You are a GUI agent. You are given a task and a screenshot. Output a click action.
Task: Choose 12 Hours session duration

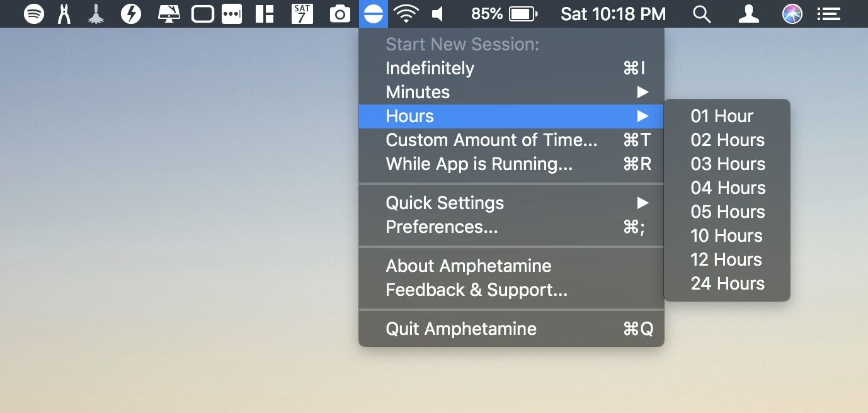coord(726,259)
